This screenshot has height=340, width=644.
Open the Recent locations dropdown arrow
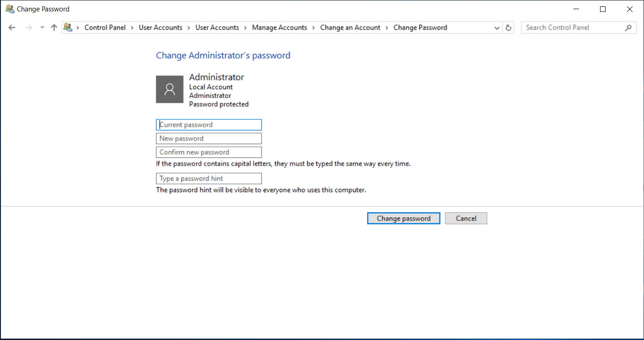coord(42,27)
